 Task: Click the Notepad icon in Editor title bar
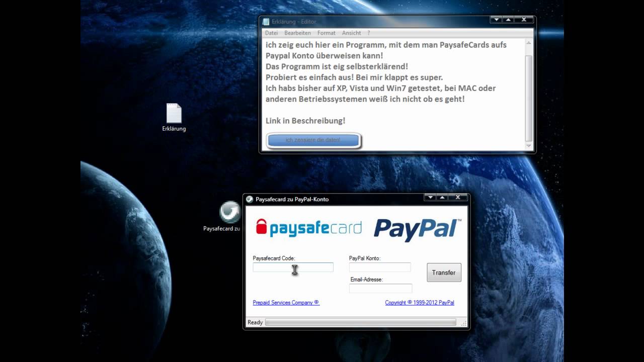pos(266,22)
